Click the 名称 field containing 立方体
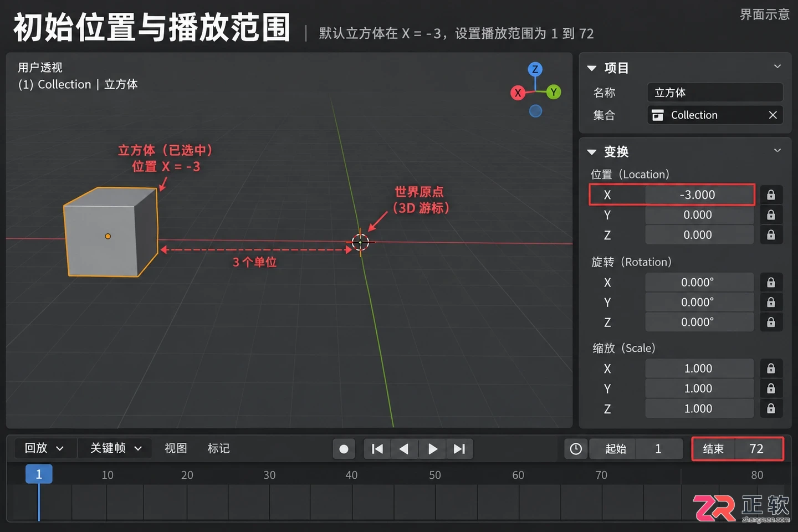 (x=715, y=93)
